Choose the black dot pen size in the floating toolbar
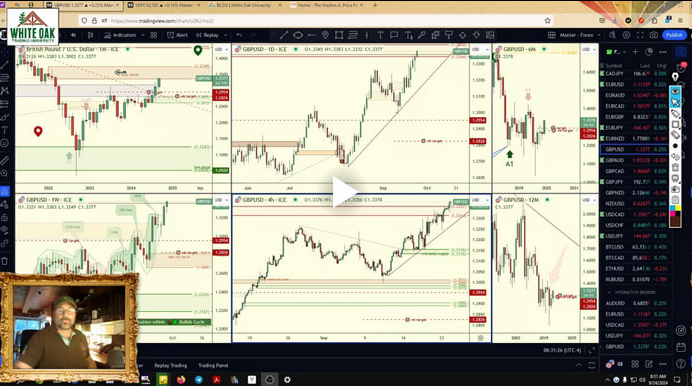 click(675, 146)
